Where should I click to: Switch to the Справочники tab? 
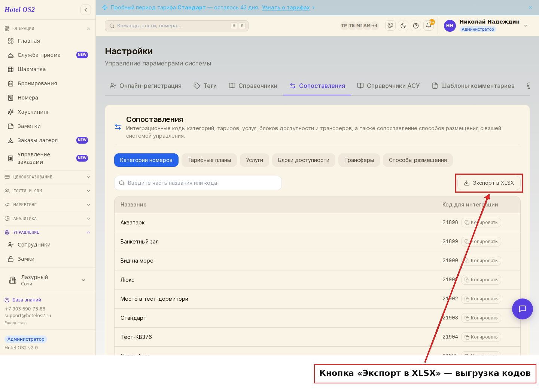click(253, 86)
